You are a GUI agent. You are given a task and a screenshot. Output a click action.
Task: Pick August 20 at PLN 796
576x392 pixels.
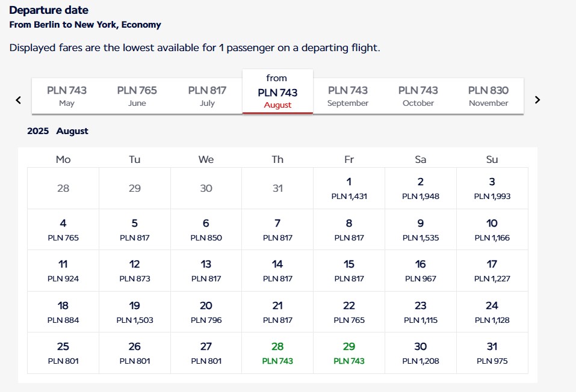pos(206,312)
